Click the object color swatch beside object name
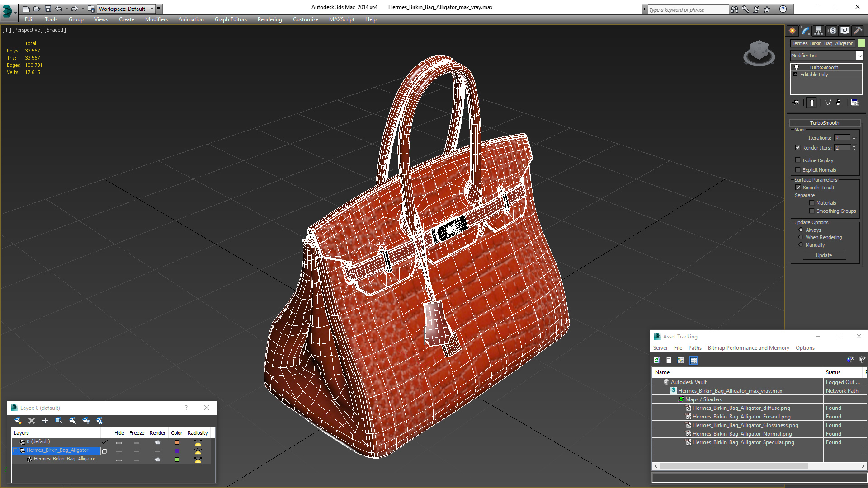The height and width of the screenshot is (488, 868). [x=861, y=43]
